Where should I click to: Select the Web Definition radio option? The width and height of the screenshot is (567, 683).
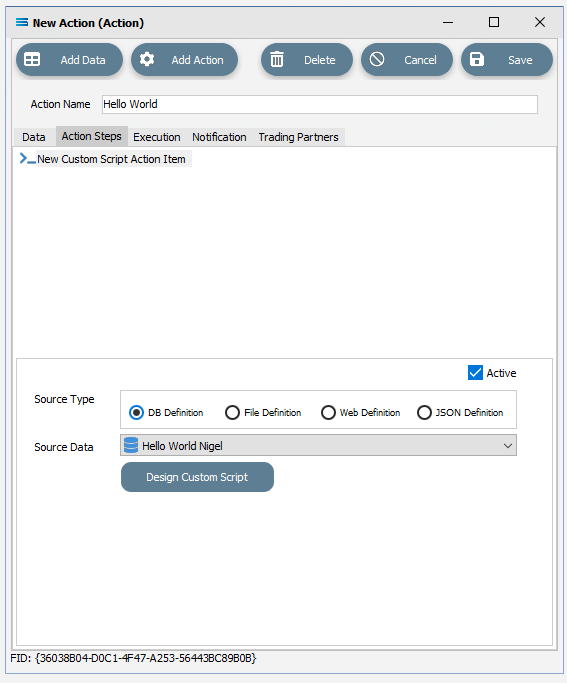click(328, 413)
